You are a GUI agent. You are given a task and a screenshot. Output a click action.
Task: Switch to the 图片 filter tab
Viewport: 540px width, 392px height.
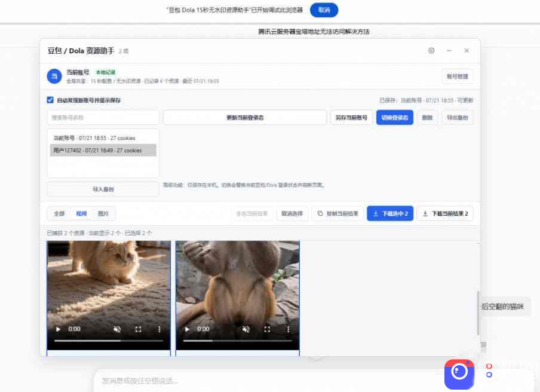point(103,213)
